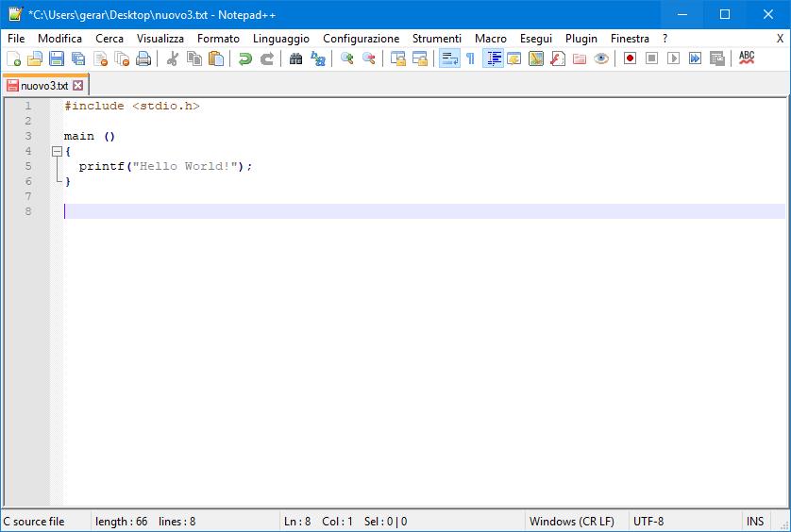Click C source file in status bar

point(34,522)
